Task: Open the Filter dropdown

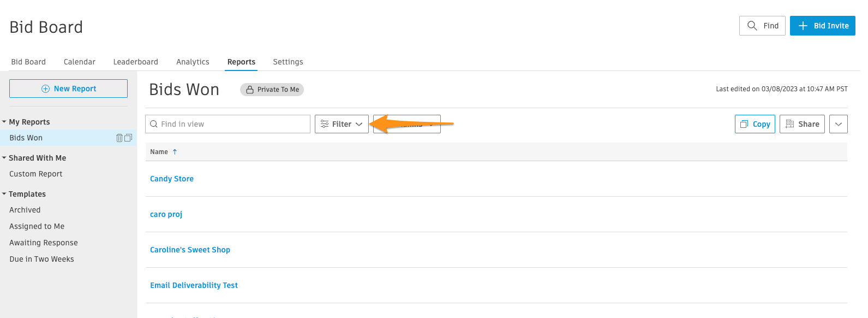Action: [342, 124]
